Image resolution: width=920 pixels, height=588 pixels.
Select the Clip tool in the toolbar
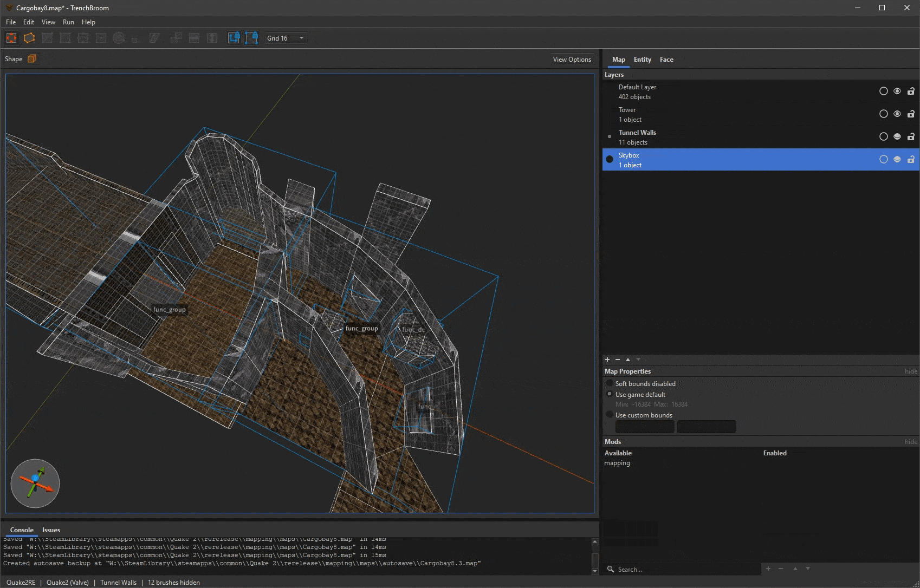point(47,38)
